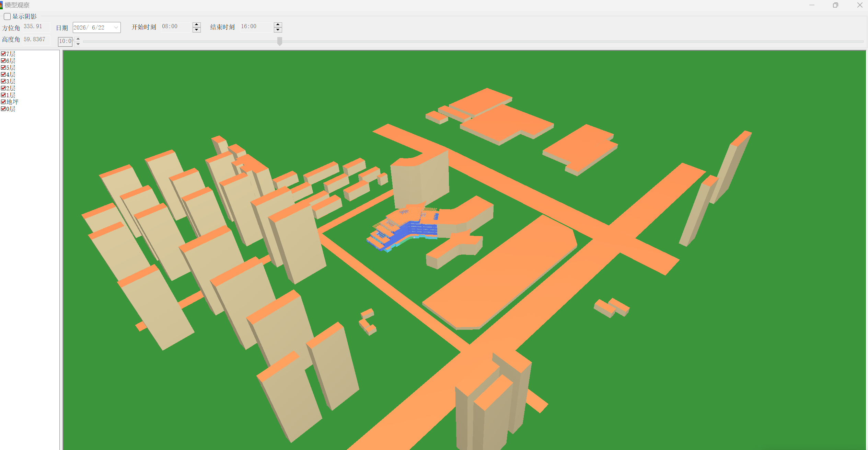Click the 高度角 altitude value field
The height and width of the screenshot is (450, 868).
(36, 40)
